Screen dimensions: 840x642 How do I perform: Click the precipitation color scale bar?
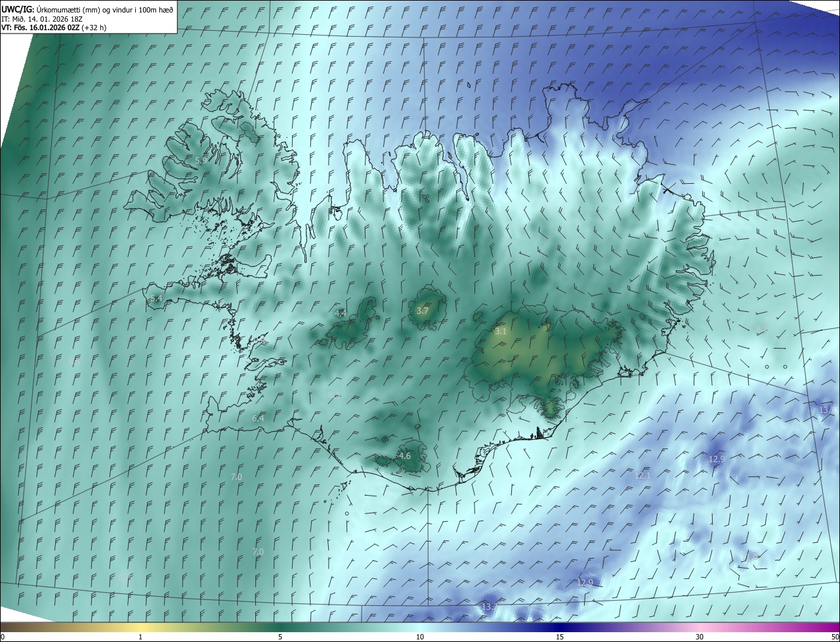click(420, 627)
